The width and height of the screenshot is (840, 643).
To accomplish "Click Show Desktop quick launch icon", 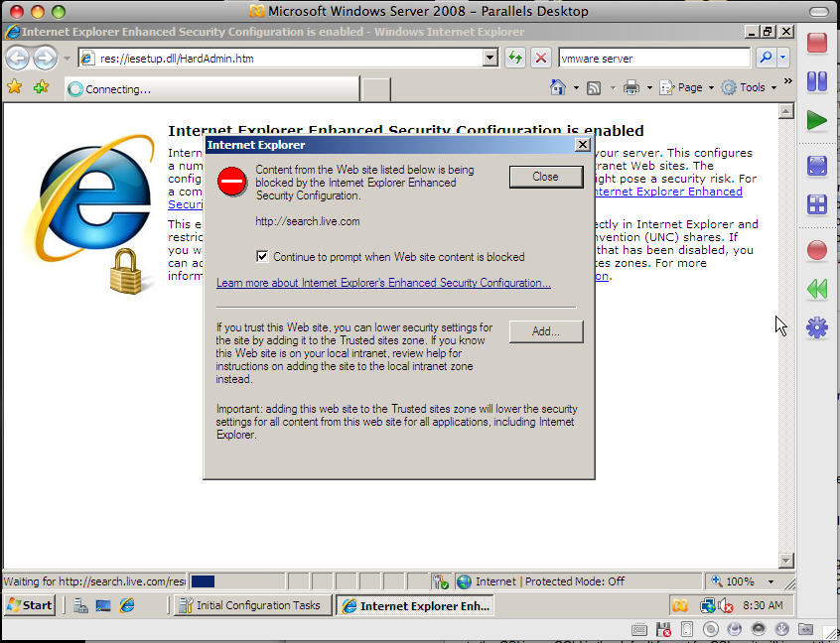I will click(103, 605).
